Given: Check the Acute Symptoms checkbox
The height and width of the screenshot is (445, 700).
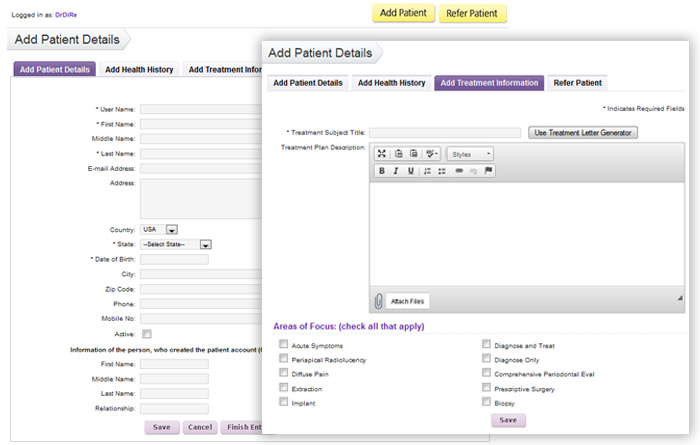Looking at the screenshot, I should (x=284, y=345).
